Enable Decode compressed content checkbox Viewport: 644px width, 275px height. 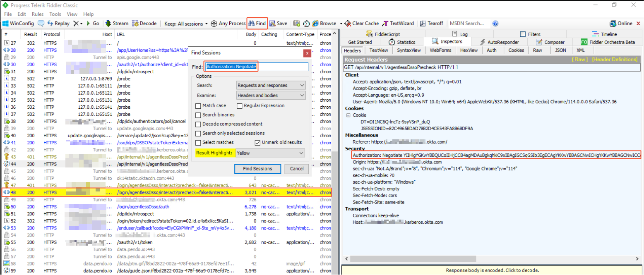coord(198,124)
